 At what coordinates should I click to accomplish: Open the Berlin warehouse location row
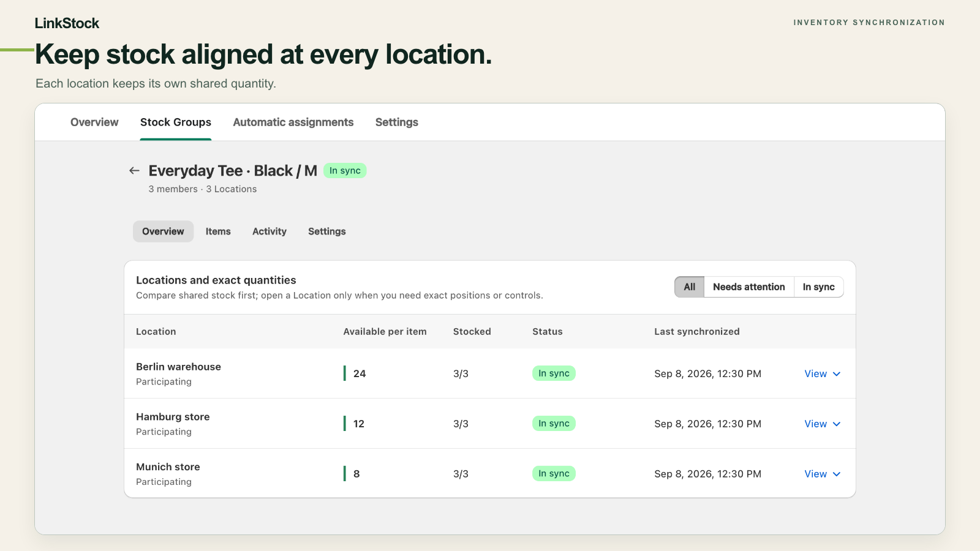(490, 373)
